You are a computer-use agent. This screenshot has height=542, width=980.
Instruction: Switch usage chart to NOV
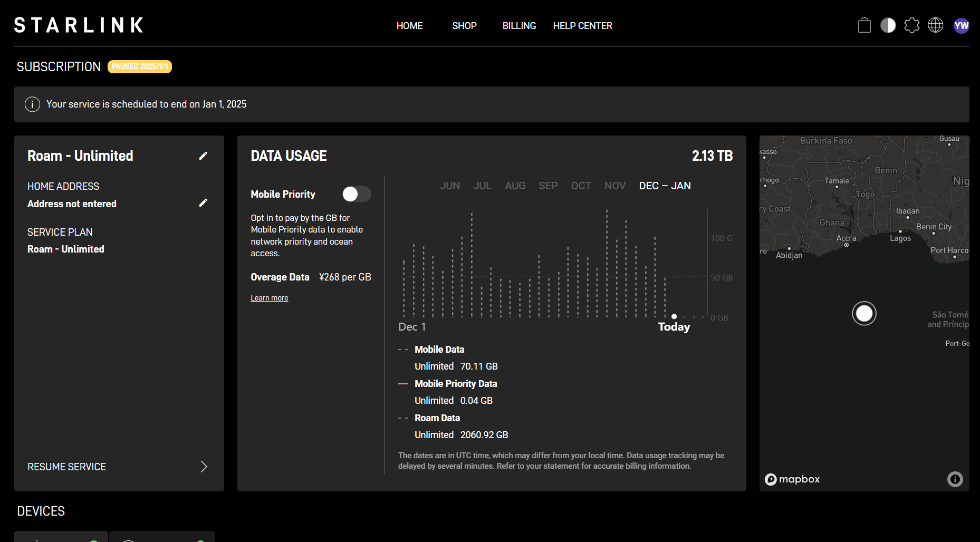[x=614, y=186]
